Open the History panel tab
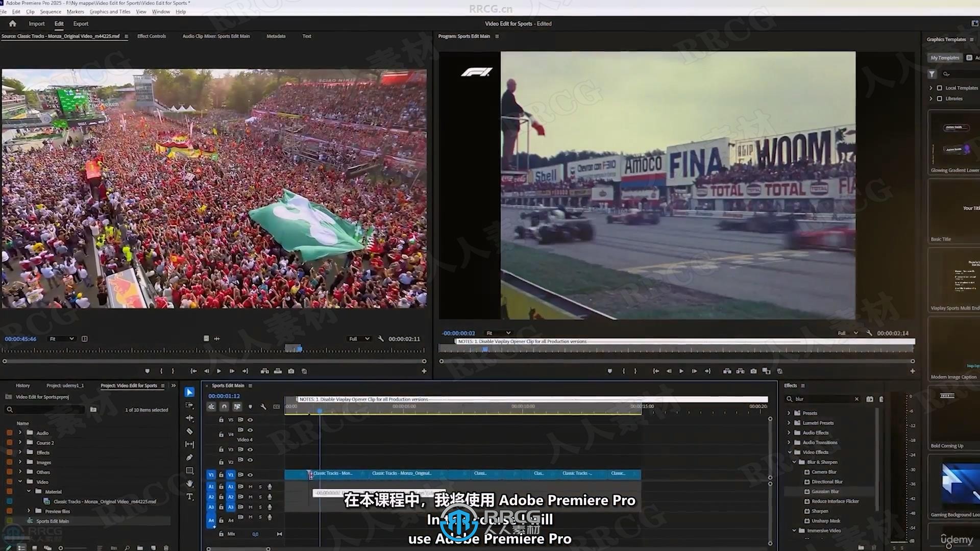This screenshot has height=551, width=980. [22, 386]
